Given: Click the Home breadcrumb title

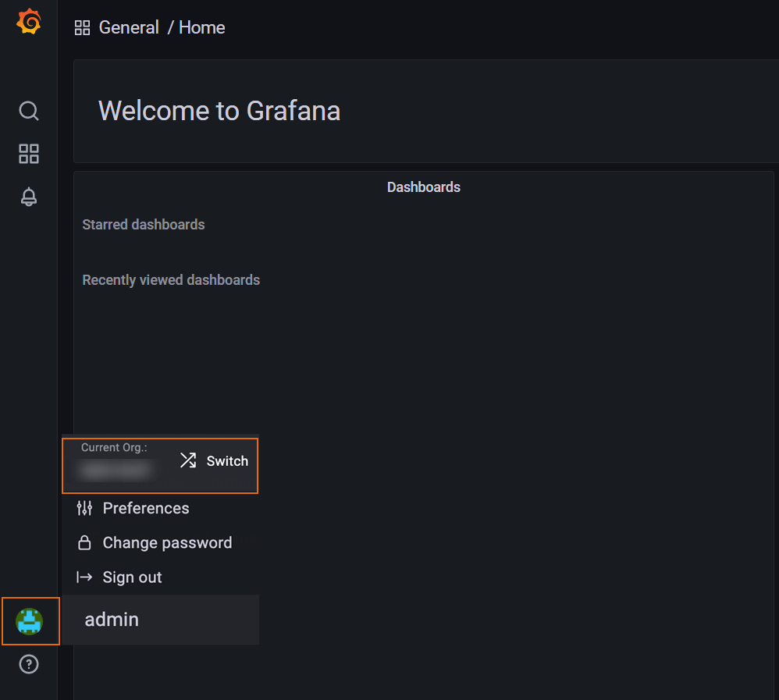Looking at the screenshot, I should tap(202, 27).
